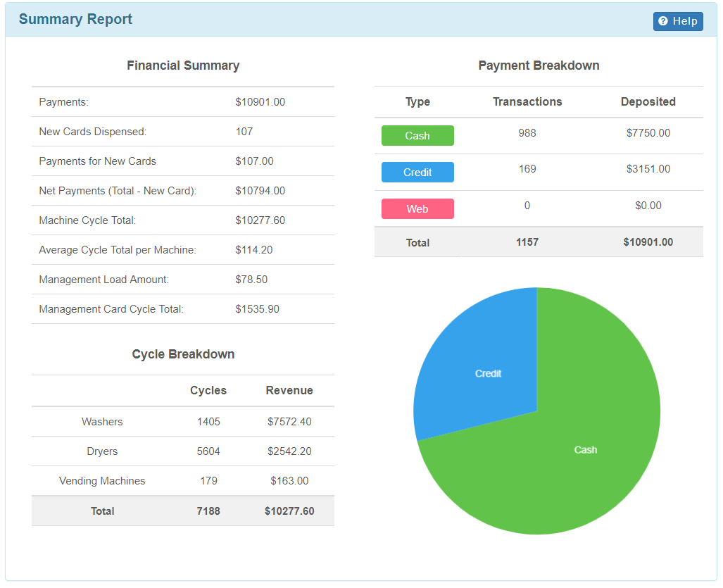723x588 pixels.
Task: Select the green Cash payment label
Action: [x=417, y=136]
